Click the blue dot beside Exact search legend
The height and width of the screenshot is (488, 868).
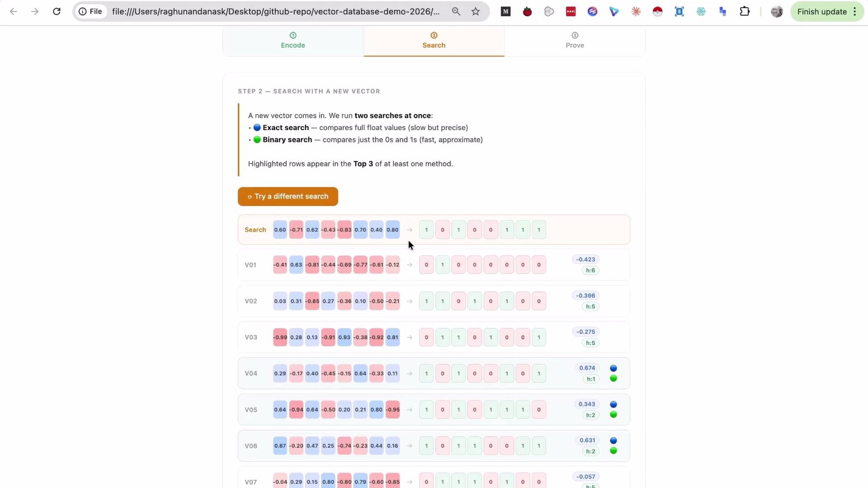coord(257,127)
